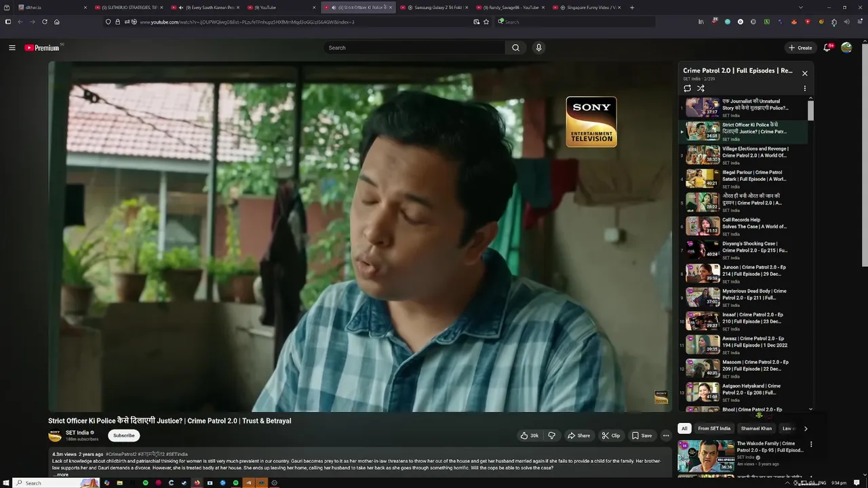The width and height of the screenshot is (868, 488).
Task: Open the YouTube hamburger guide menu
Action: (12, 47)
